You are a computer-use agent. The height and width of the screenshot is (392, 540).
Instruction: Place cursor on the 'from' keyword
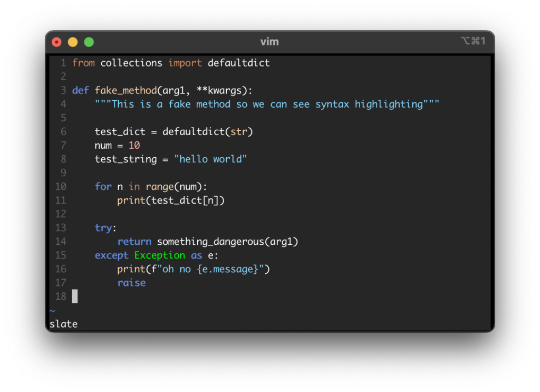tap(83, 63)
